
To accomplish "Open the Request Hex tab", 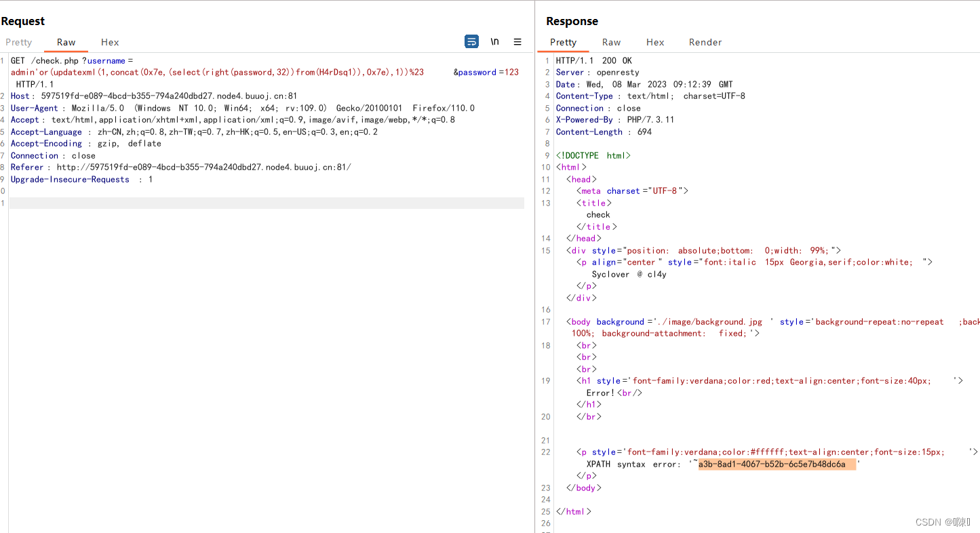I will tap(110, 42).
